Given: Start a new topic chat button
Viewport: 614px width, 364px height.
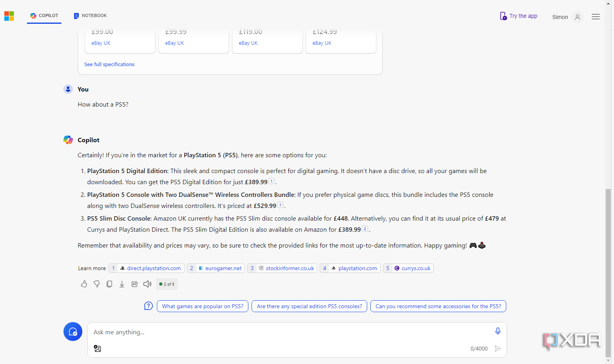Looking at the screenshot, I should 73,332.
